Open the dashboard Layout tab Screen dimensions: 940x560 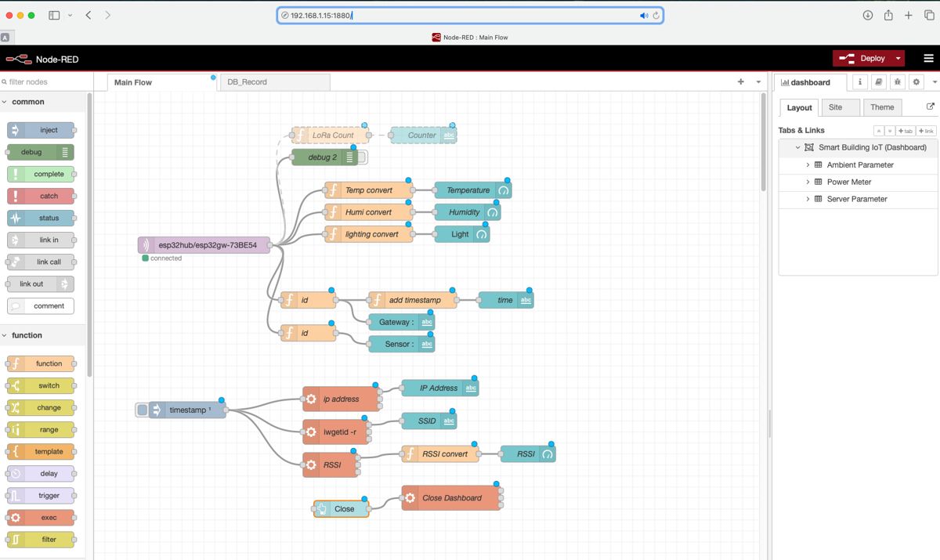click(x=799, y=107)
